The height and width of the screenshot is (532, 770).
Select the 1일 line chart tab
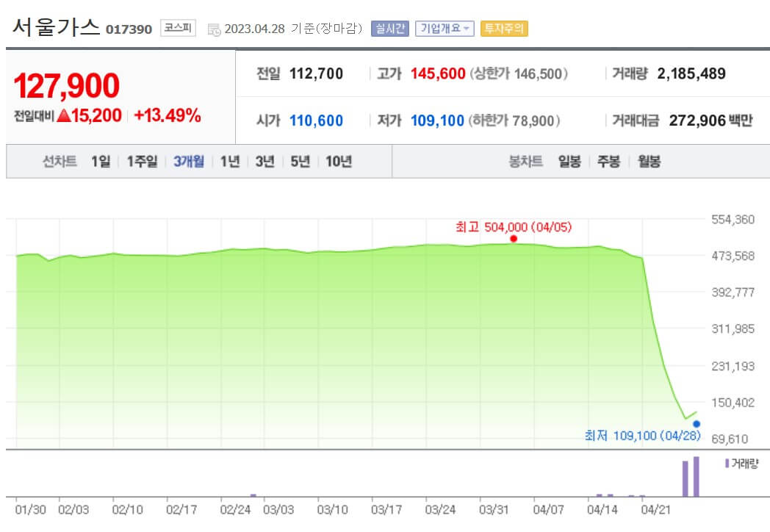[101, 161]
